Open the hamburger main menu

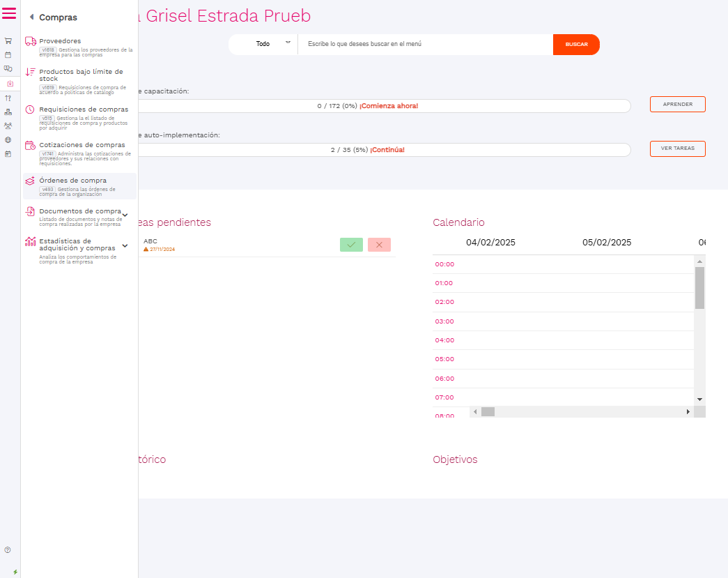point(9,13)
